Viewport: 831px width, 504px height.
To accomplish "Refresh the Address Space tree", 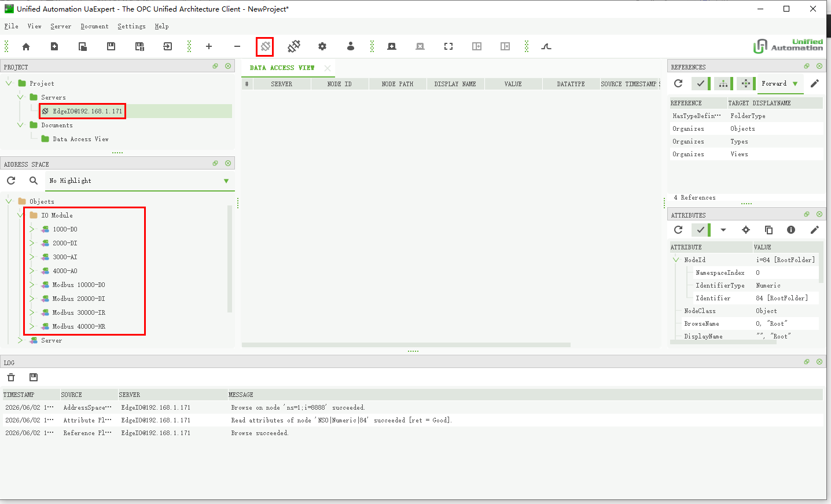I will click(x=11, y=181).
